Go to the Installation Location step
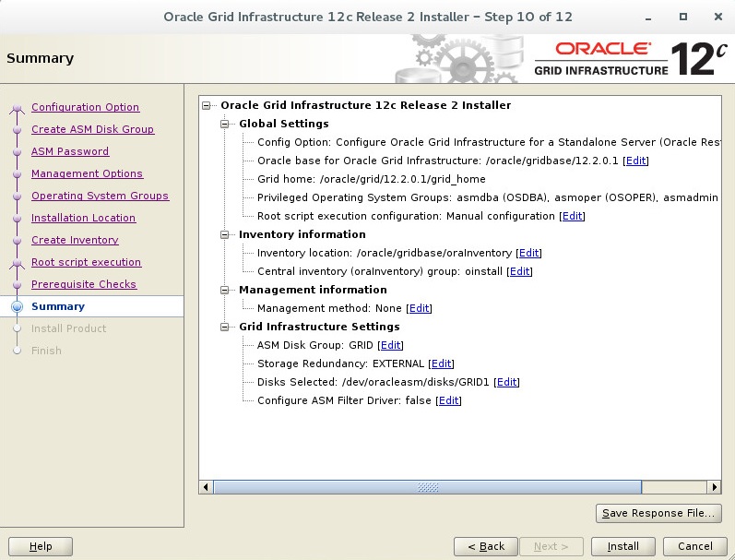This screenshot has width=735, height=560. click(x=83, y=218)
